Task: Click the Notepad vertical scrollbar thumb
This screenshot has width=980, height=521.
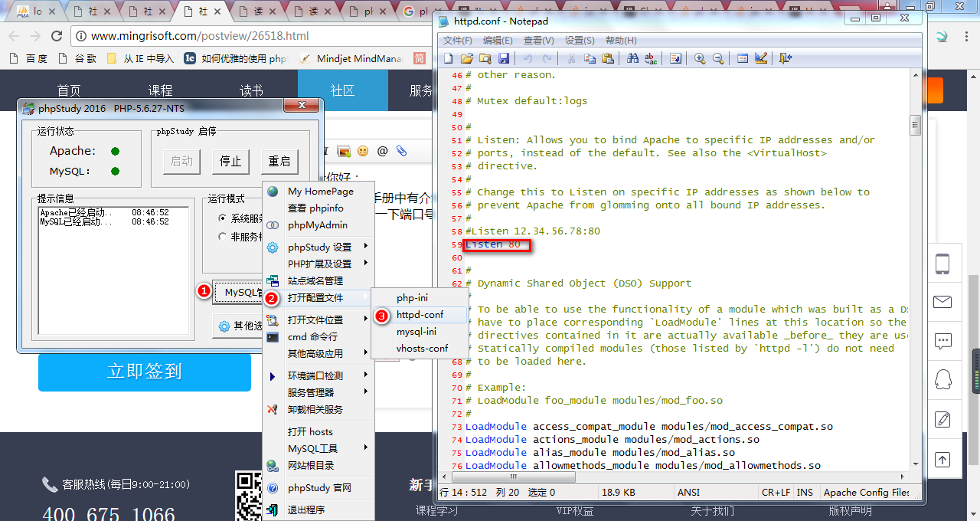Action: (x=914, y=124)
